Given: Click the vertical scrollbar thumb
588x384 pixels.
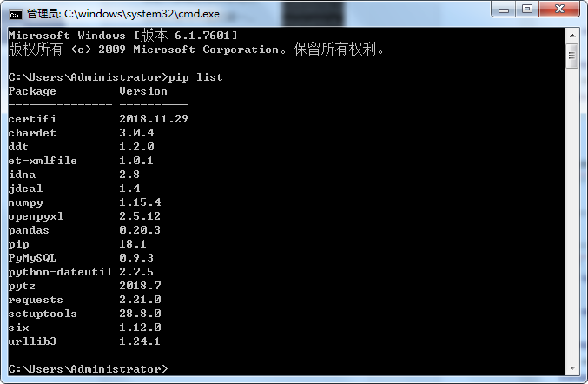Looking at the screenshot, I should point(571,55).
